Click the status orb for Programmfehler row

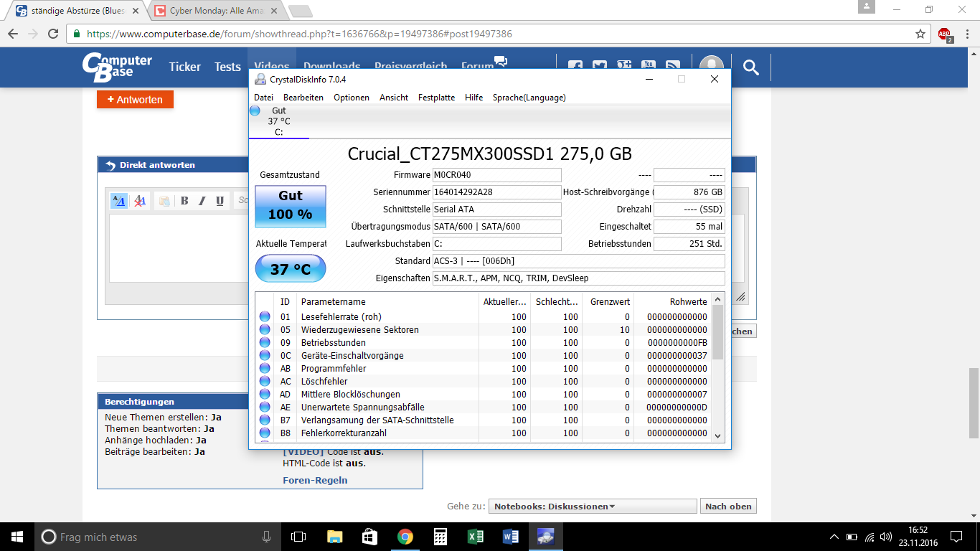click(x=265, y=368)
